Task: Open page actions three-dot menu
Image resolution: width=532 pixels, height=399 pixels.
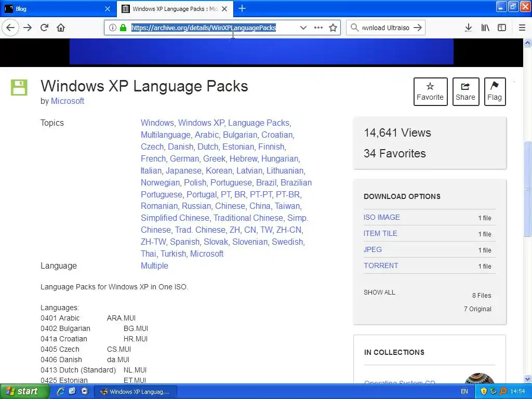Action: 318,28
